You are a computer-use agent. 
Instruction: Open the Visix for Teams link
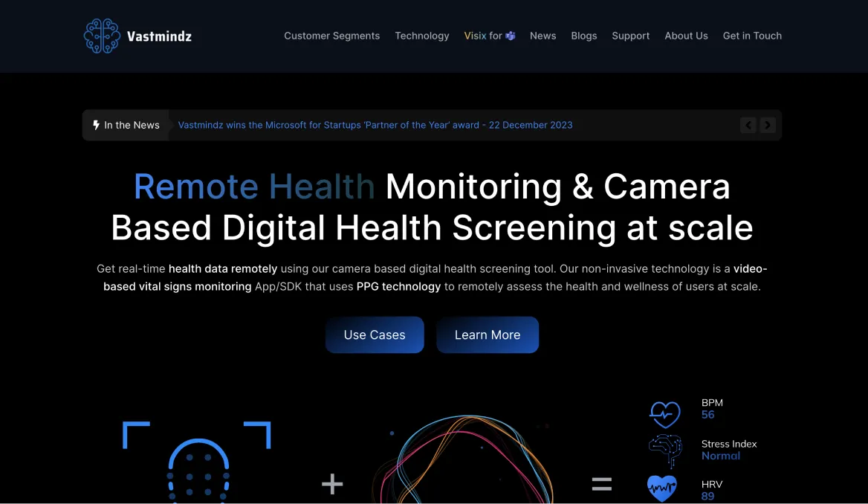click(489, 36)
